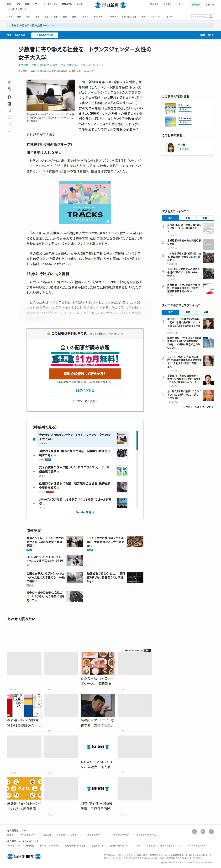Open footer 採用情報 link

click(61, 835)
